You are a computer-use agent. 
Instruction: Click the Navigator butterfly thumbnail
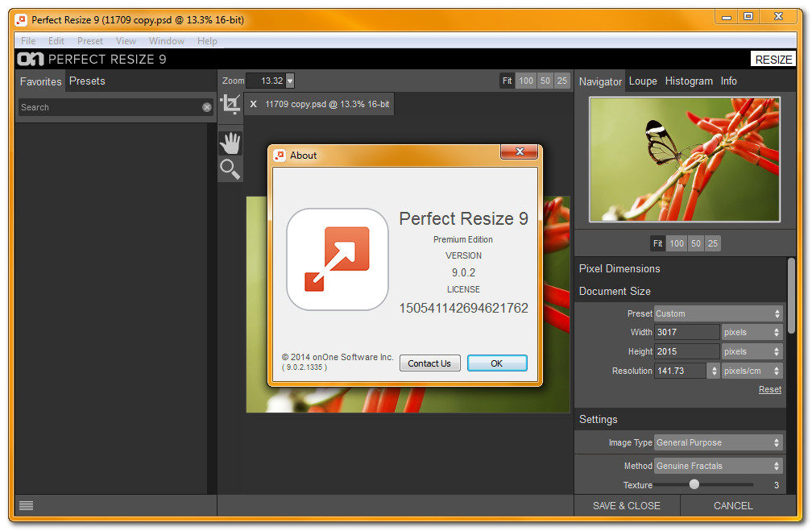685,160
